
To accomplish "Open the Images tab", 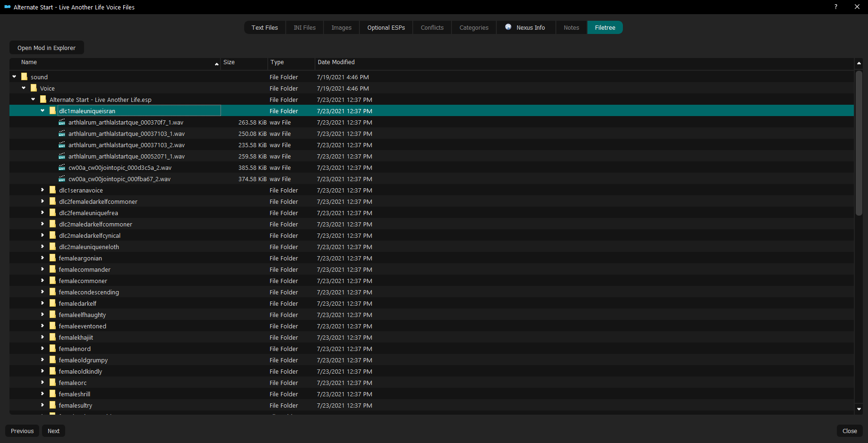I will (341, 27).
